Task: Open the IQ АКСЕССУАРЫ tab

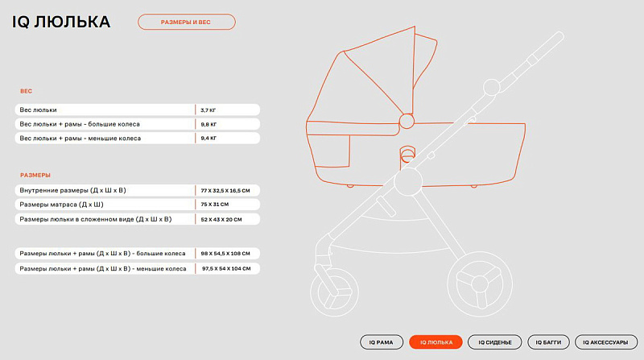Action: [x=604, y=342]
